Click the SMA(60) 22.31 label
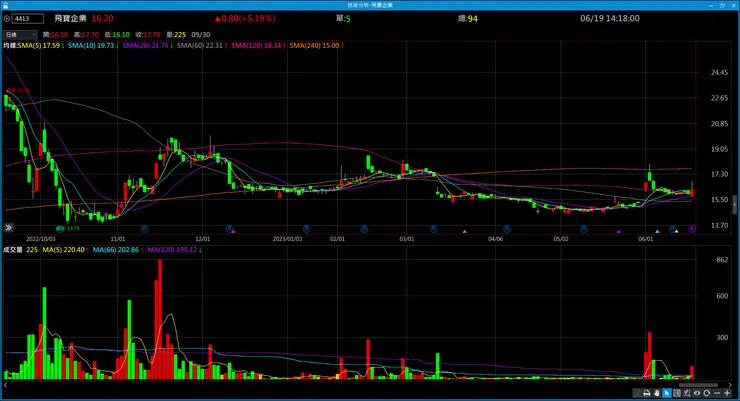 [x=202, y=46]
